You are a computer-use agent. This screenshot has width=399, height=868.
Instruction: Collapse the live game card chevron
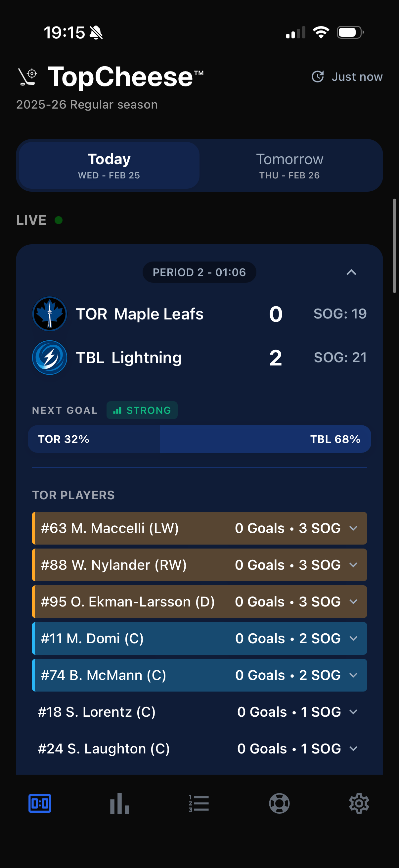click(x=351, y=272)
